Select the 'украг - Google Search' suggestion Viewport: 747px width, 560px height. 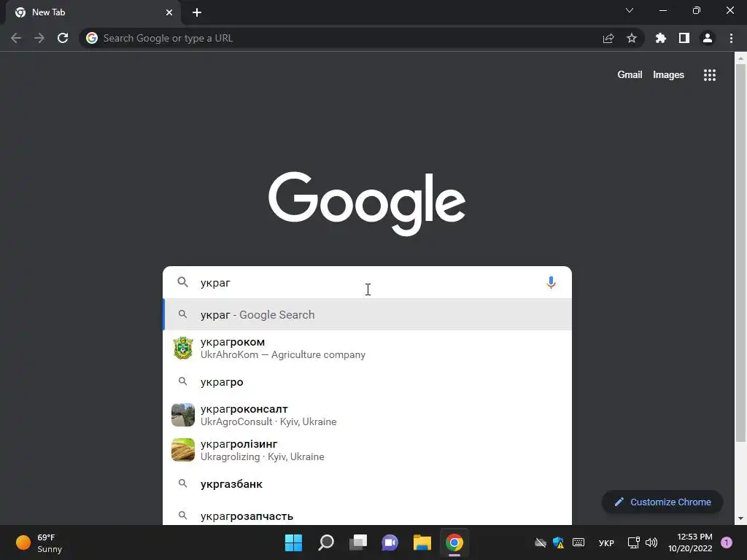(367, 314)
